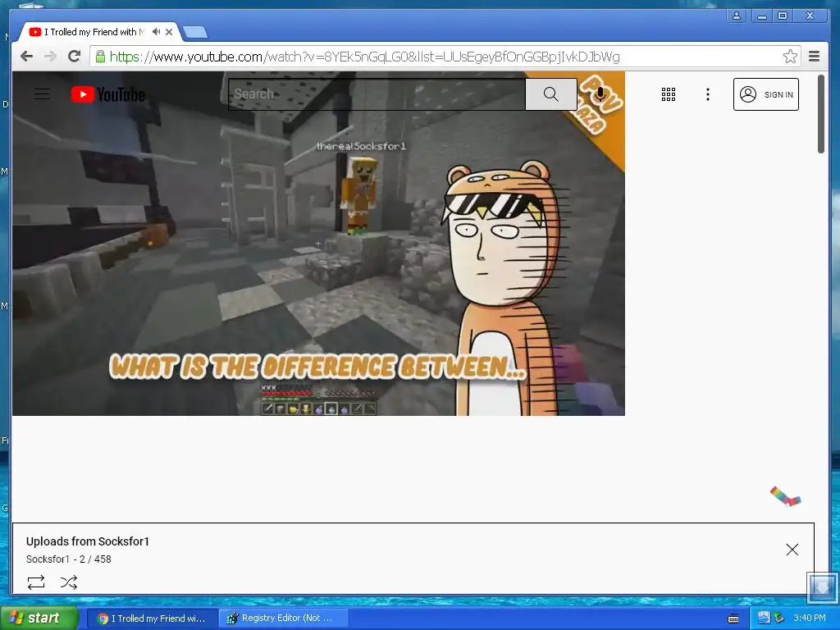
Task: Click the address bar URL
Action: coord(364,57)
